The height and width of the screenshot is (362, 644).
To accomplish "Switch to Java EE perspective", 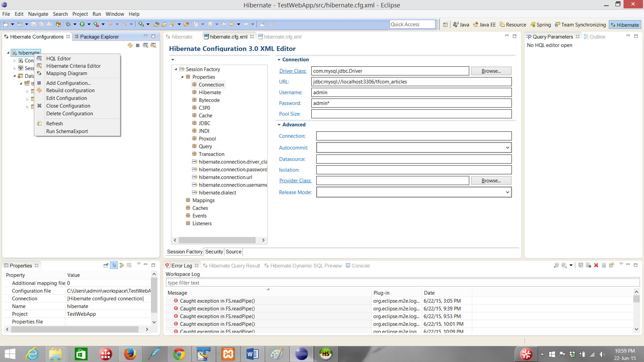I will (484, 25).
